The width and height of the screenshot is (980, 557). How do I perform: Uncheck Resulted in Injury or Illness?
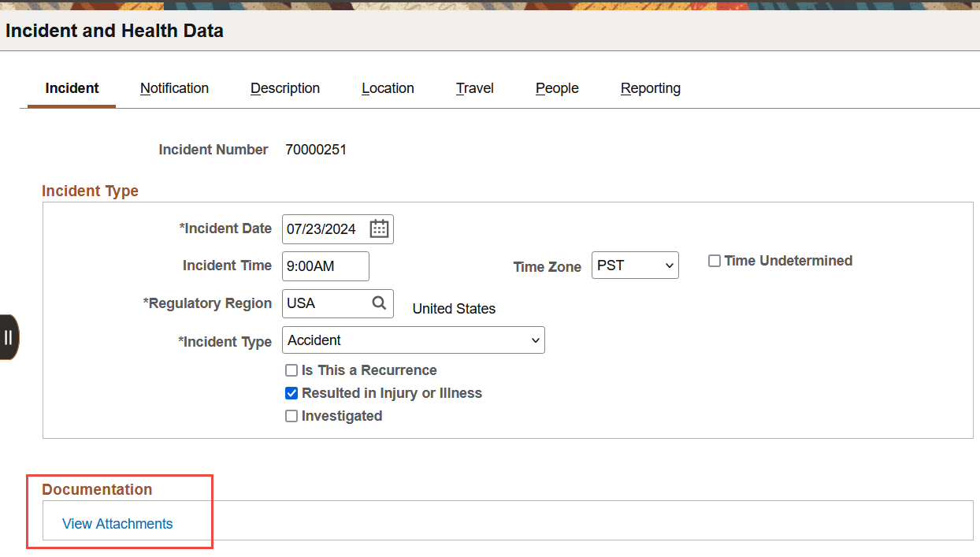(291, 393)
